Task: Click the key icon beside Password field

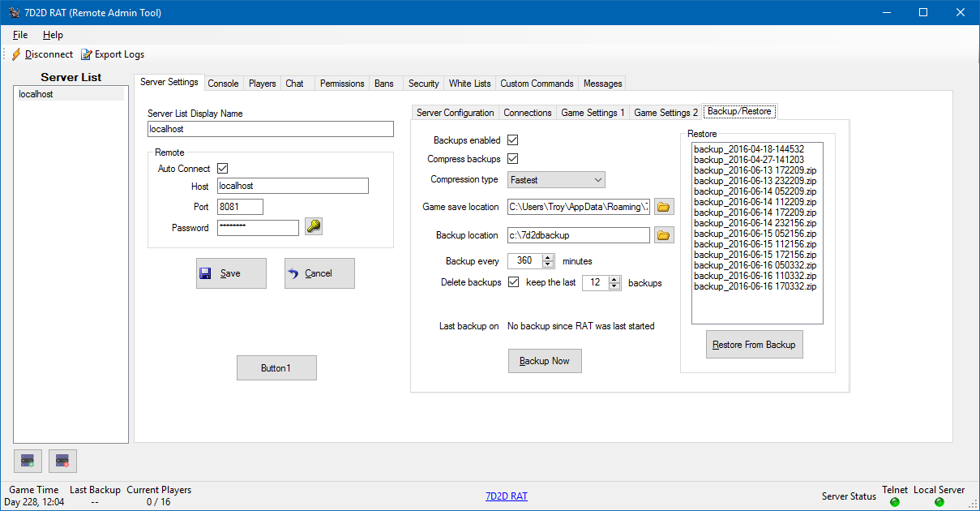Action: point(314,227)
